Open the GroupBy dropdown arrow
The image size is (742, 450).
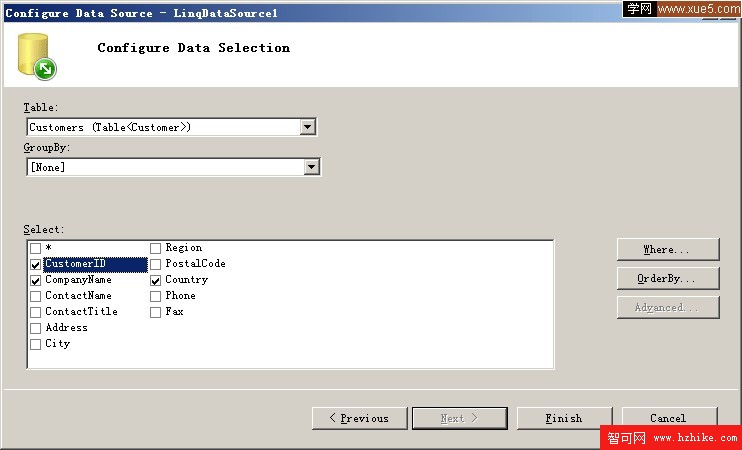point(311,167)
